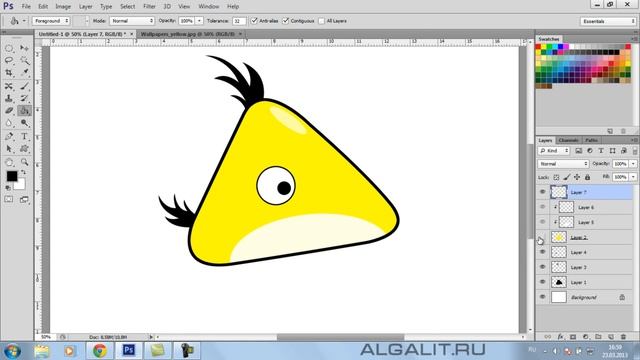This screenshot has width=640, height=360.
Task: Select the Crop tool
Action: [9, 73]
